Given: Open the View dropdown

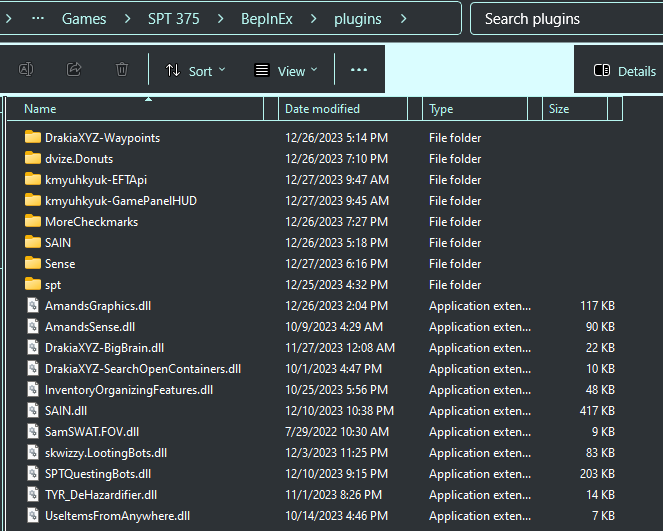Looking at the screenshot, I should pos(286,71).
